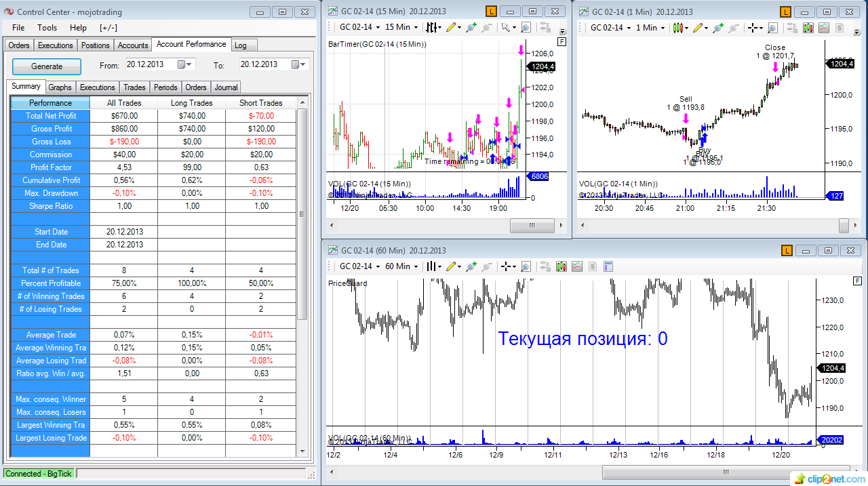Click zoom frame magnifier in 60 Min chart
The height and width of the screenshot is (486, 868).
[526, 266]
